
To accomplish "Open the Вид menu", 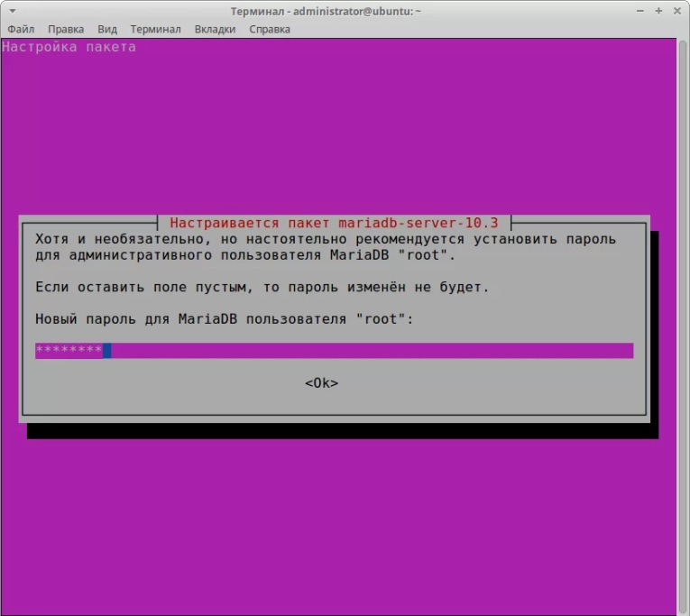I will (107, 29).
